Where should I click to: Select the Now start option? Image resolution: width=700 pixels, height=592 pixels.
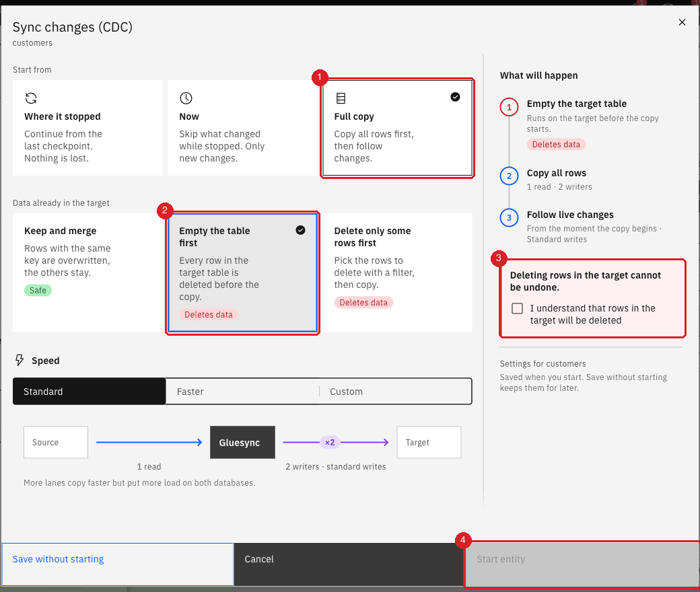point(242,128)
